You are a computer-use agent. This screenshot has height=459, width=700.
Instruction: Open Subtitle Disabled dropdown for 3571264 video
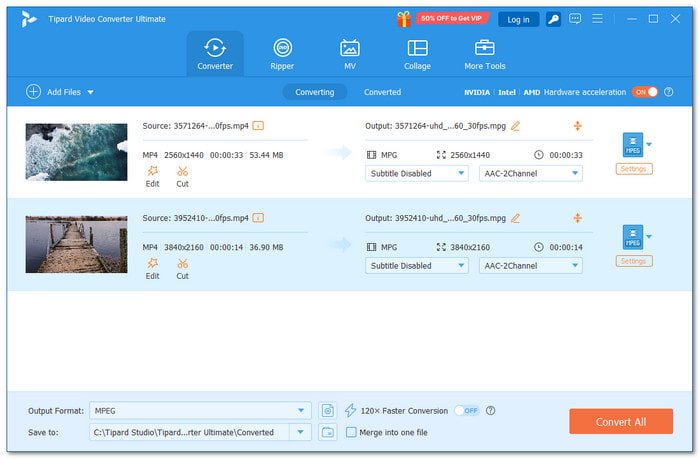417,173
